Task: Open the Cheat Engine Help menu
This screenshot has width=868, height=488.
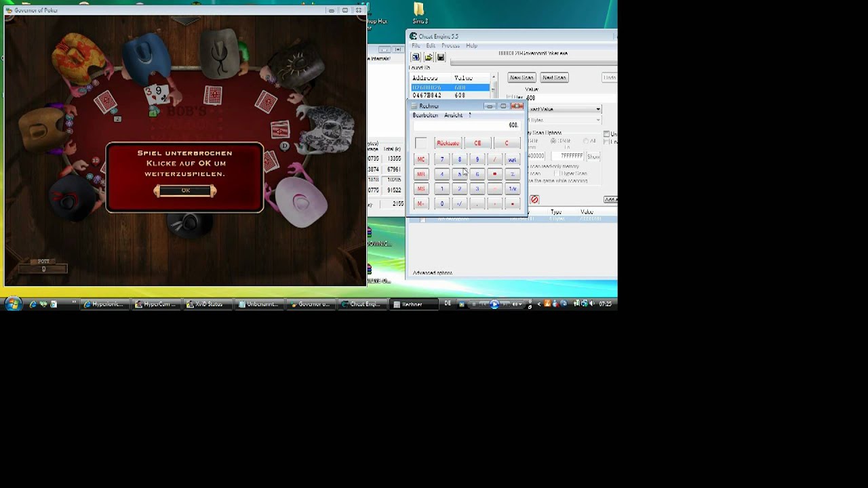Action: 471,45
